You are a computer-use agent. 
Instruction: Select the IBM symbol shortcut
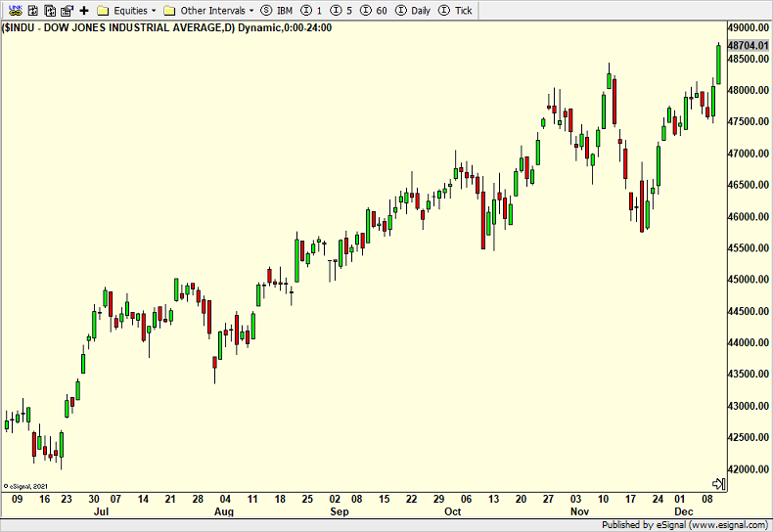click(x=278, y=11)
